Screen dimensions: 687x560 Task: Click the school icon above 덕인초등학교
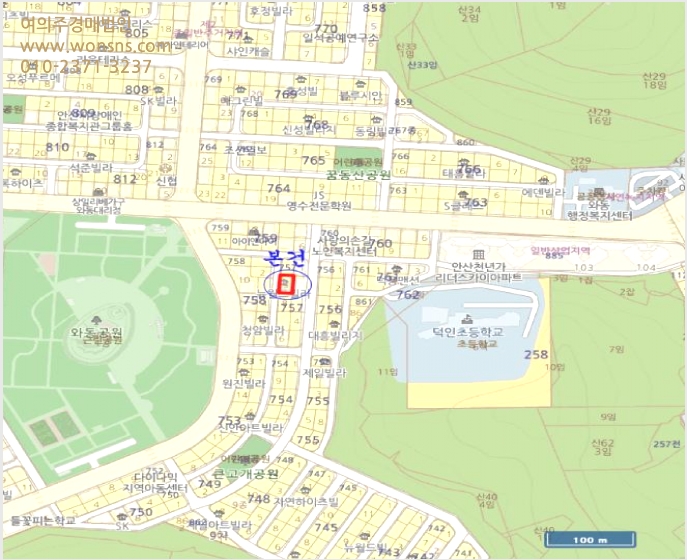click(468, 319)
